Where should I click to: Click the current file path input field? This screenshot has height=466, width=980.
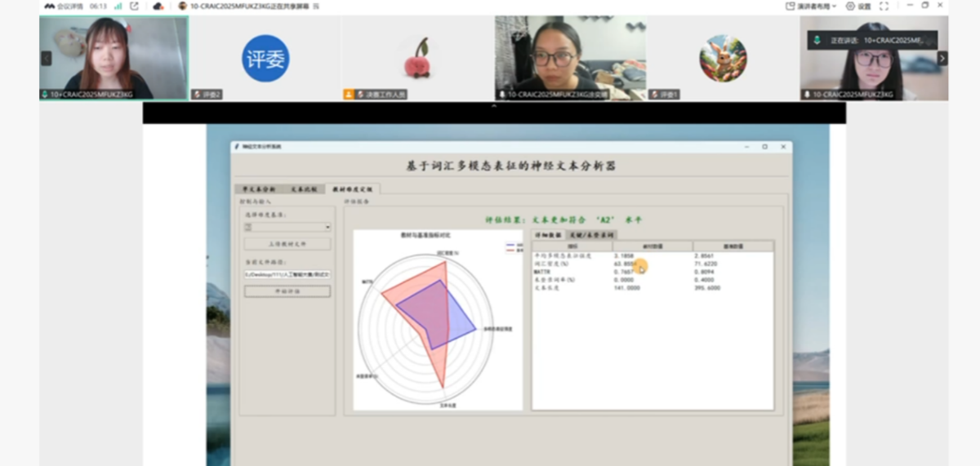[x=287, y=274]
